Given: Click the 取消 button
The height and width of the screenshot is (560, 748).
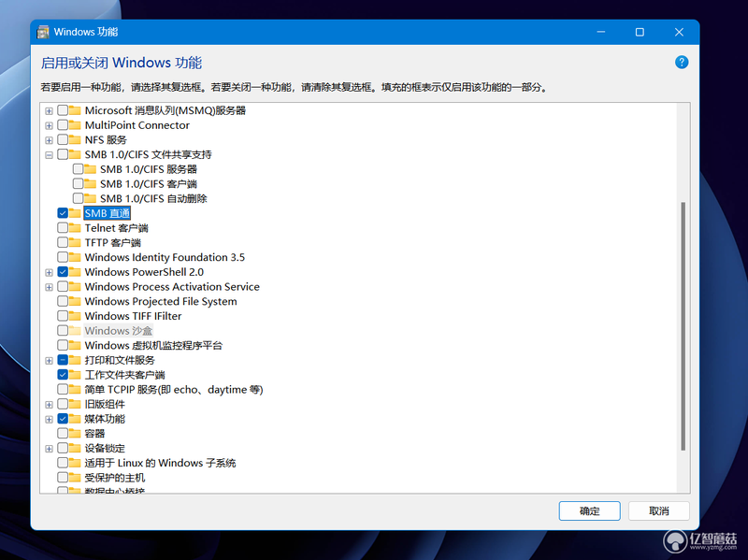Looking at the screenshot, I should [x=659, y=510].
